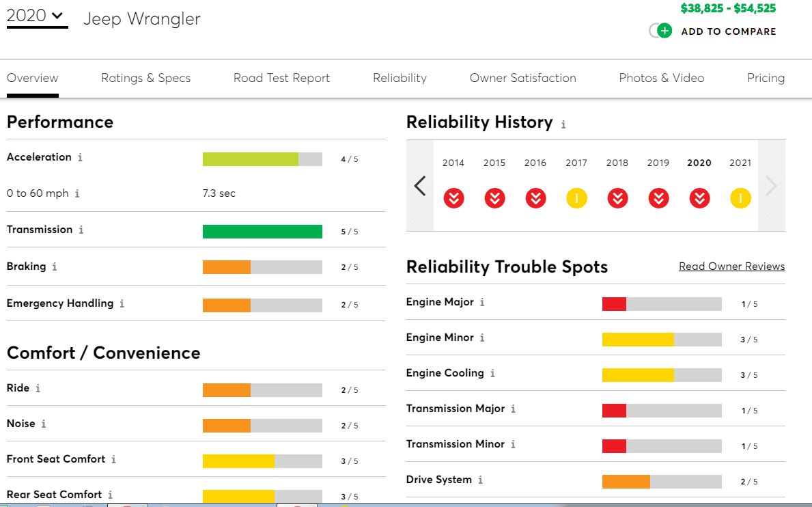Click the 2020 reliability rating icon
Screen dimensions: 812x507
tap(699, 198)
